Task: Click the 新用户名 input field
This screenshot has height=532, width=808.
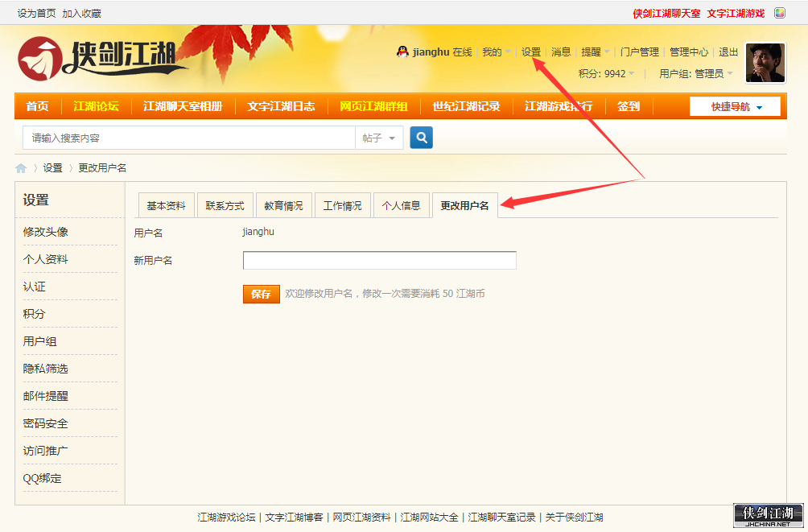Action: point(380,260)
